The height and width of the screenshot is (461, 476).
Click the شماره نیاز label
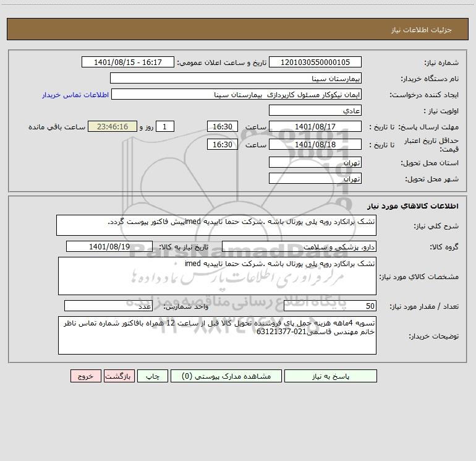click(441, 62)
